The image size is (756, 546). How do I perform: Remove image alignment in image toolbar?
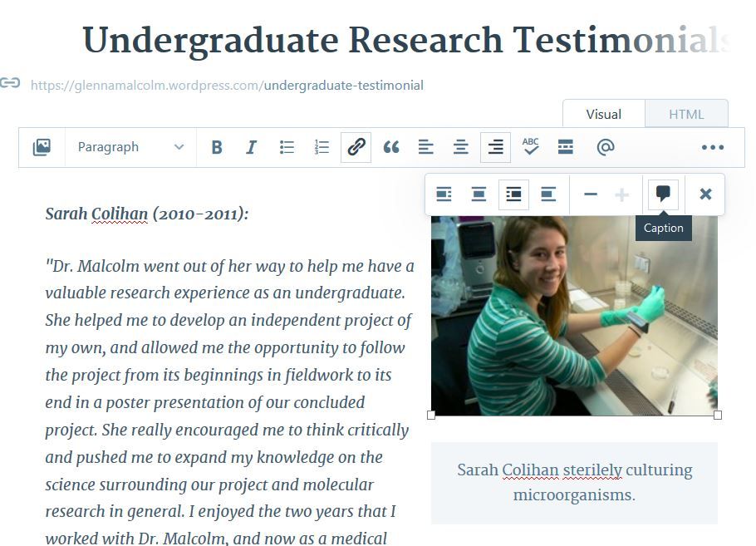[548, 194]
